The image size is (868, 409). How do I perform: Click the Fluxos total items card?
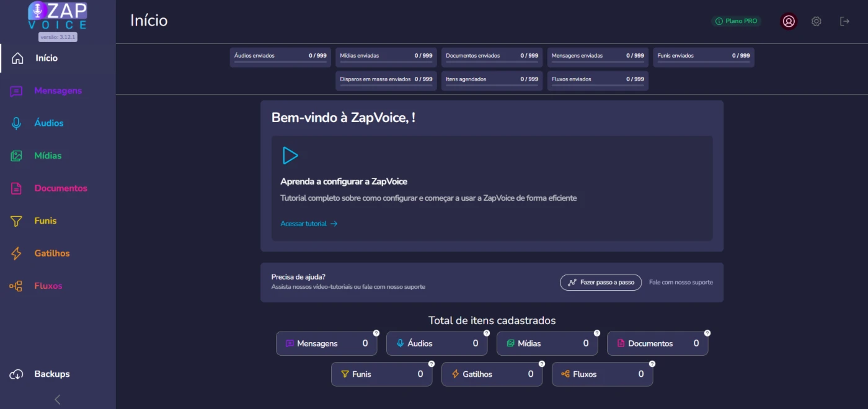coord(603,374)
